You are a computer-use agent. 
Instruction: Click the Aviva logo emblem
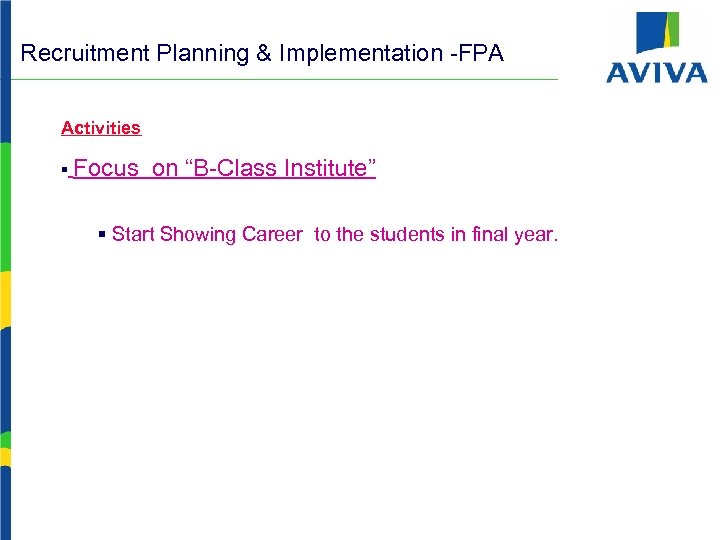[x=657, y=32]
